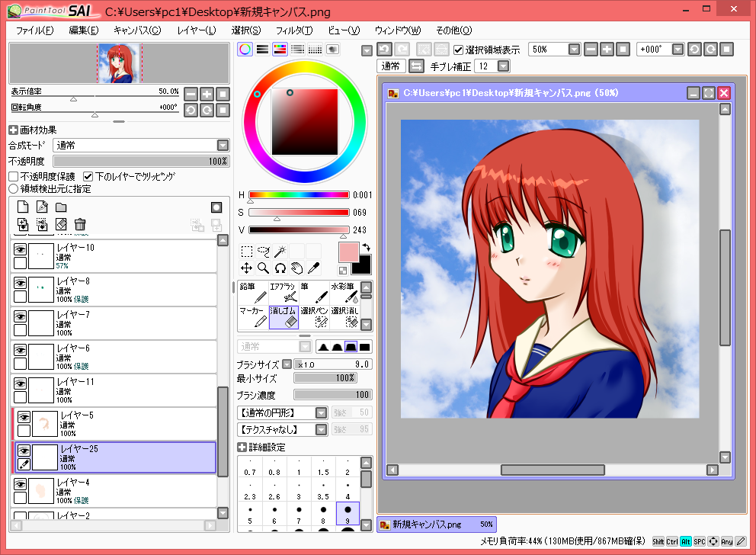Delete the selected layer with trash icon
756x555 pixels.
[x=79, y=224]
